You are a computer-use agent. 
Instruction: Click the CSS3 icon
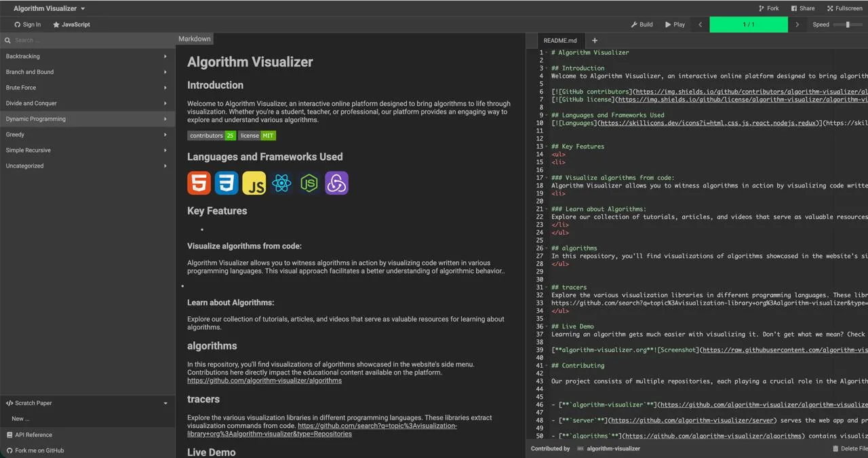point(226,183)
